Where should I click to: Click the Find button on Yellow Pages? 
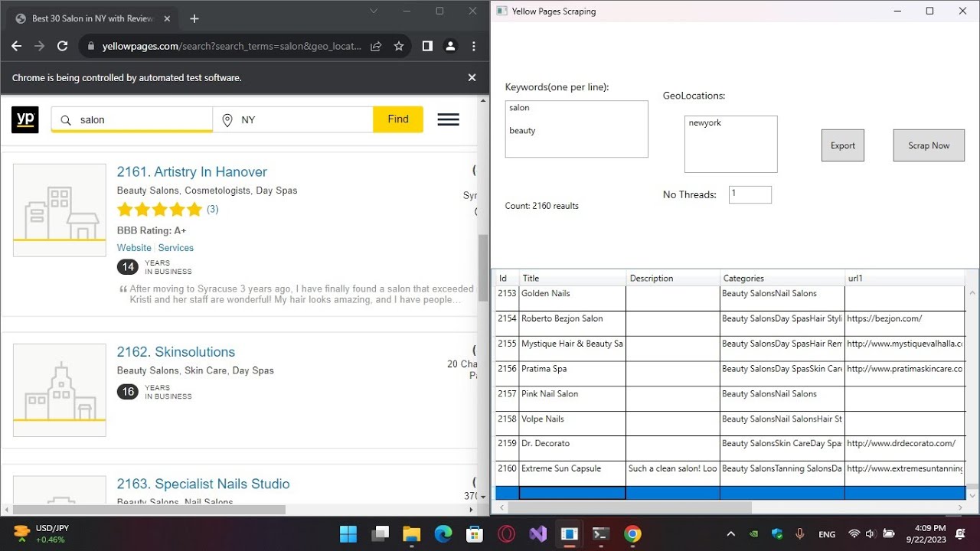point(398,119)
